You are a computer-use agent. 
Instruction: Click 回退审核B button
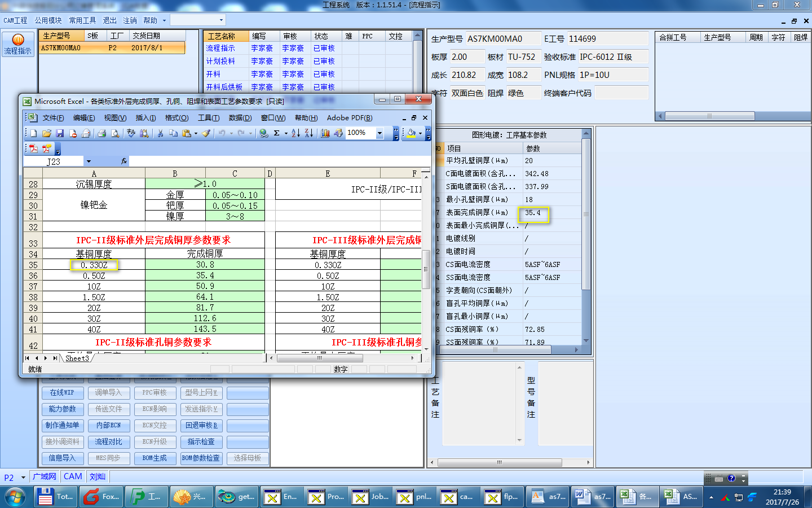point(201,425)
